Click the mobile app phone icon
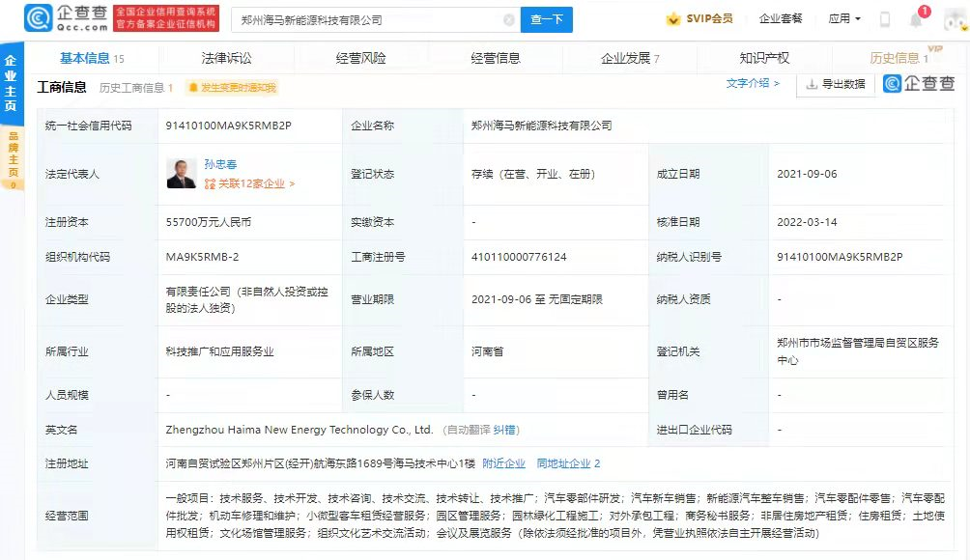This screenshot has width=970, height=560. (885, 19)
